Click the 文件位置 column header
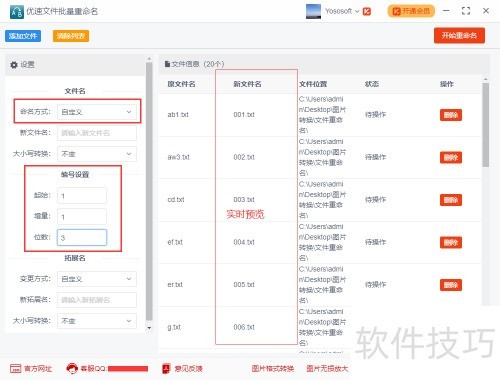The height and width of the screenshot is (380, 500). click(313, 84)
